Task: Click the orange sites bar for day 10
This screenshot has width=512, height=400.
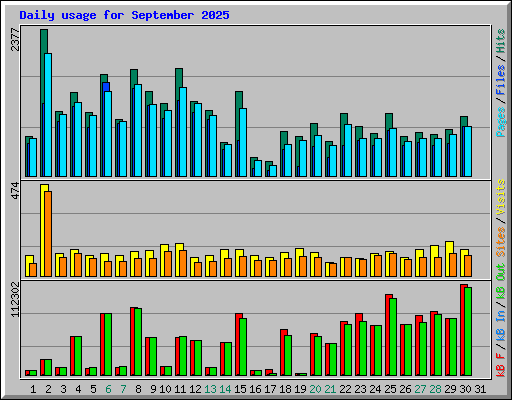Action: 168,264
